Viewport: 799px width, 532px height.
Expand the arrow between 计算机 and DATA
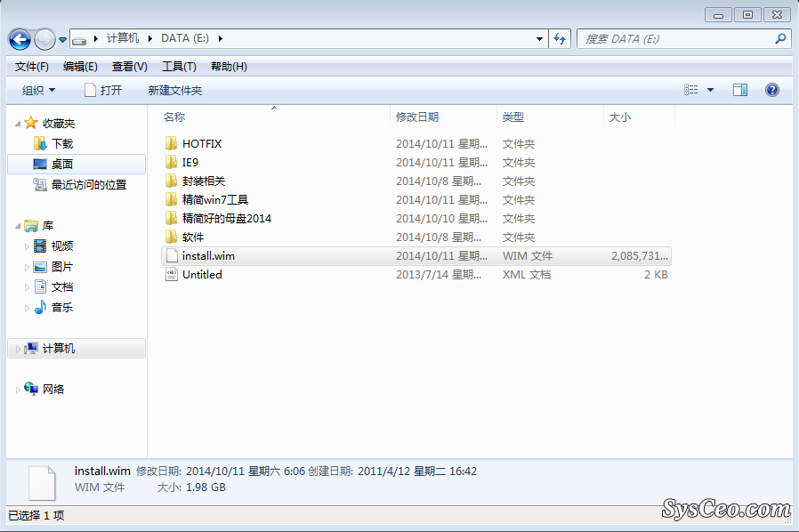click(x=149, y=39)
